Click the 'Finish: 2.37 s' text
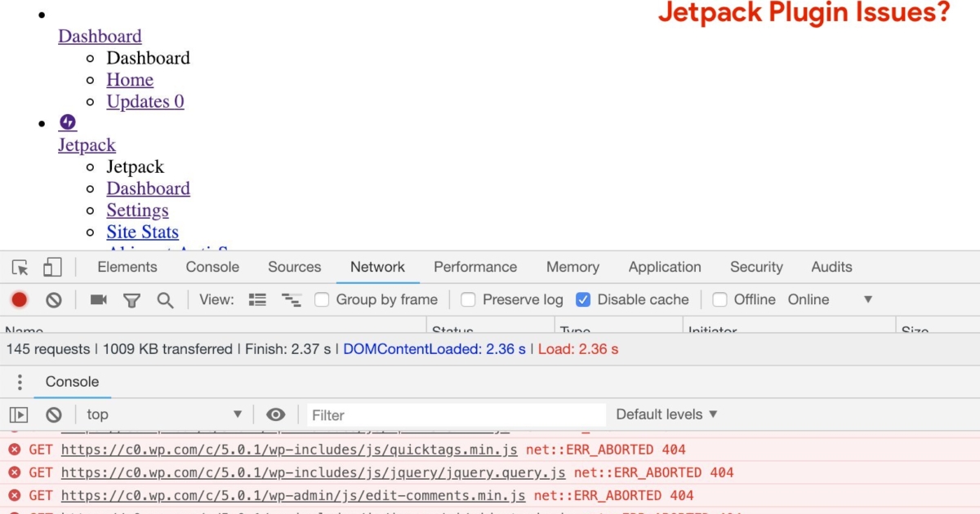980x514 pixels. pos(287,349)
